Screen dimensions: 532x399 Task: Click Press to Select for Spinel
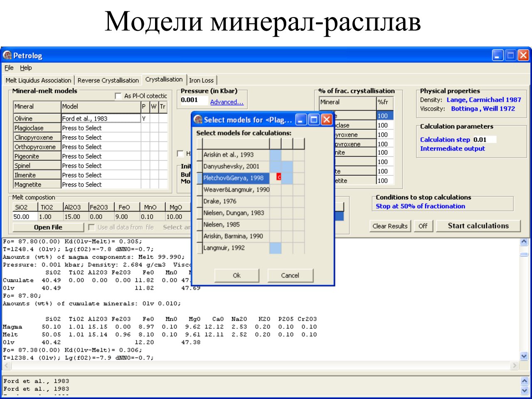pos(101,166)
